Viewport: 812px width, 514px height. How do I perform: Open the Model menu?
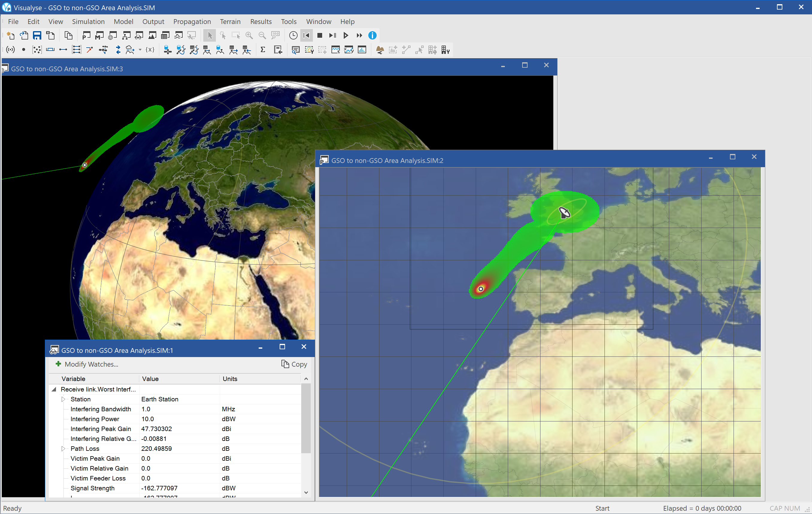click(123, 22)
